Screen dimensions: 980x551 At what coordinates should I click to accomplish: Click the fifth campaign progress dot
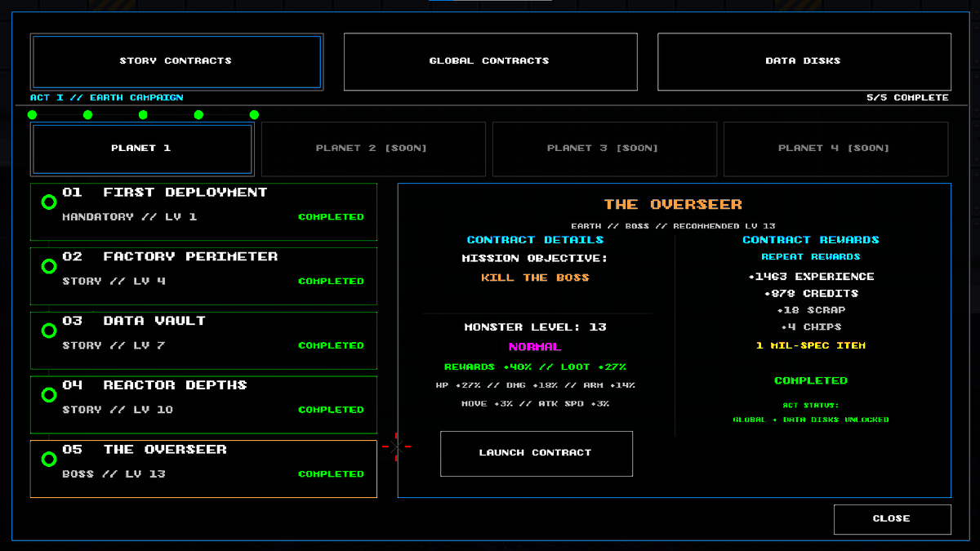254,115
